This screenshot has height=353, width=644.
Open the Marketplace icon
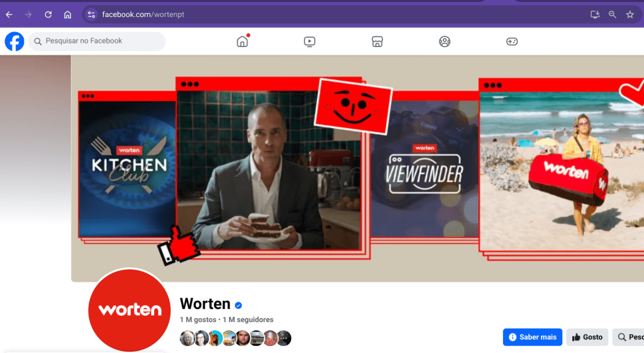coord(377,42)
